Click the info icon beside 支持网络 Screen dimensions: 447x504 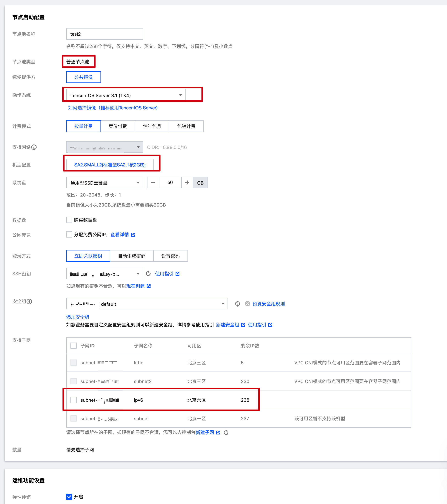34,147
